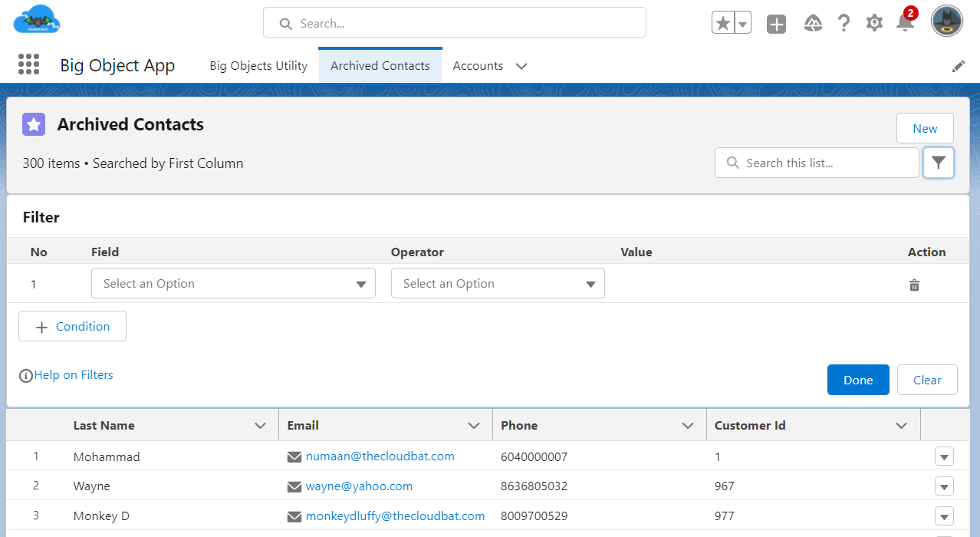Open the Field select dropdown
The width and height of the screenshot is (980, 537).
(x=233, y=283)
